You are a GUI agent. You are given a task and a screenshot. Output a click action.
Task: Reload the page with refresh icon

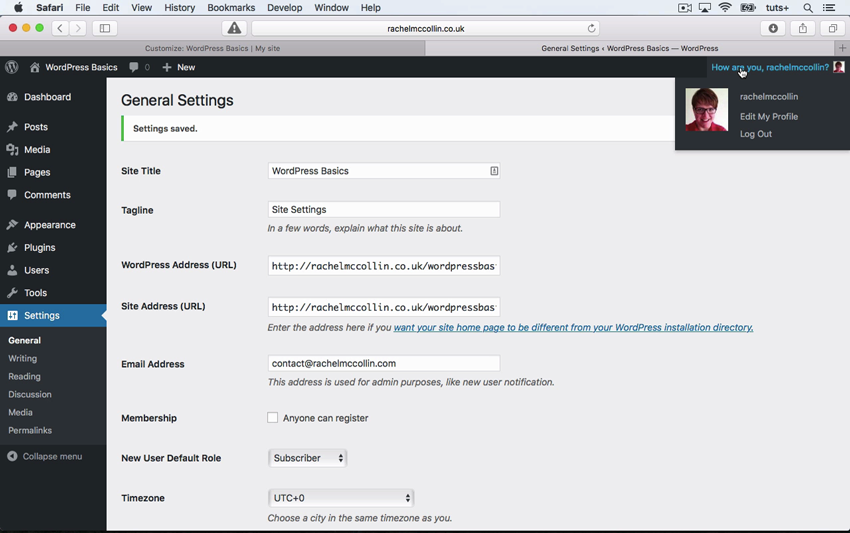[x=591, y=28]
